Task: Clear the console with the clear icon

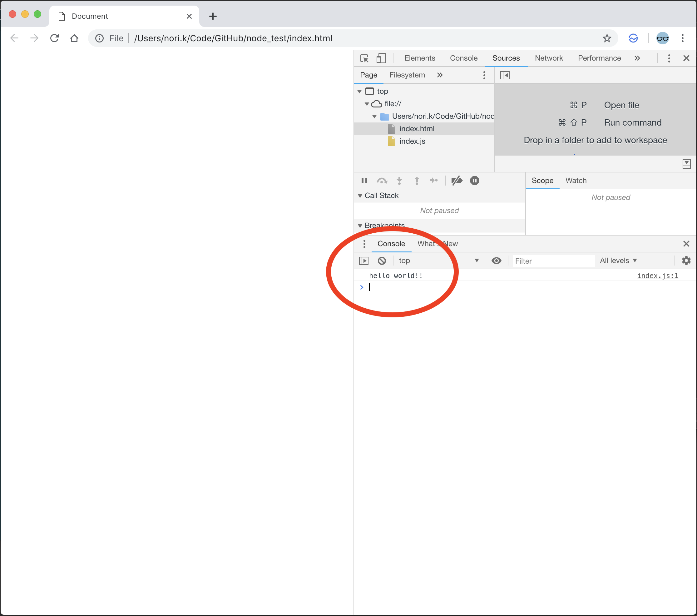Action: click(x=382, y=261)
